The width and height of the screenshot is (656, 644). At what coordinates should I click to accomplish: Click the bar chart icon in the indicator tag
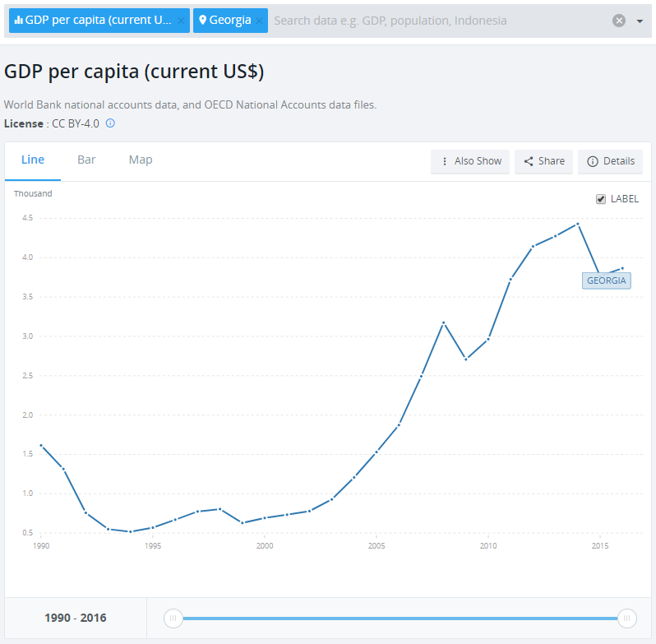(x=18, y=21)
